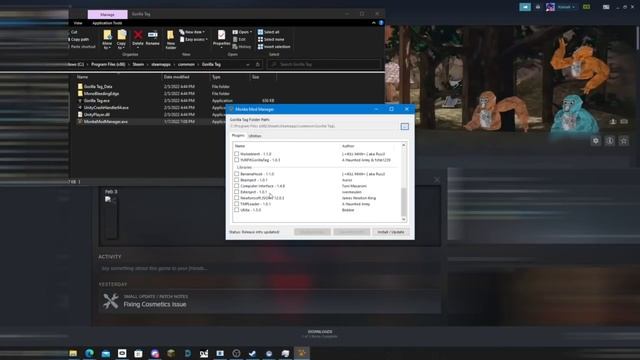This screenshot has width=640, height=360.
Task: Click Steam game info icon
Action: tap(610, 141)
